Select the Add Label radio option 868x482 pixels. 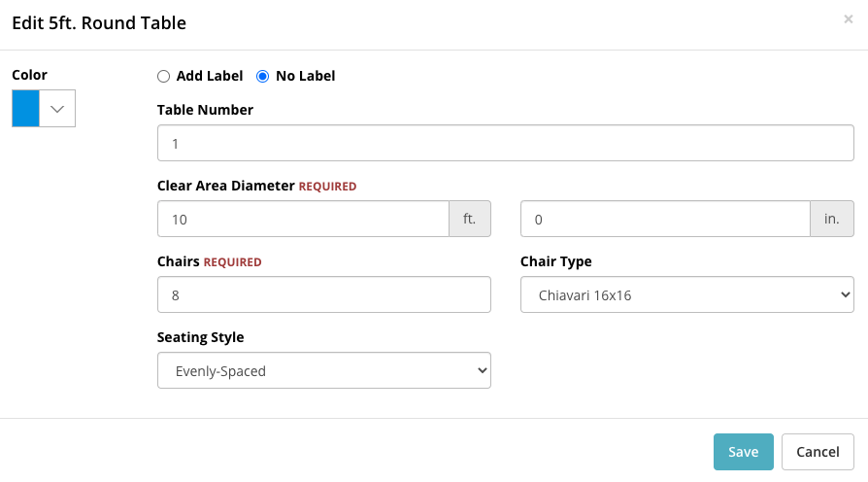pos(163,77)
